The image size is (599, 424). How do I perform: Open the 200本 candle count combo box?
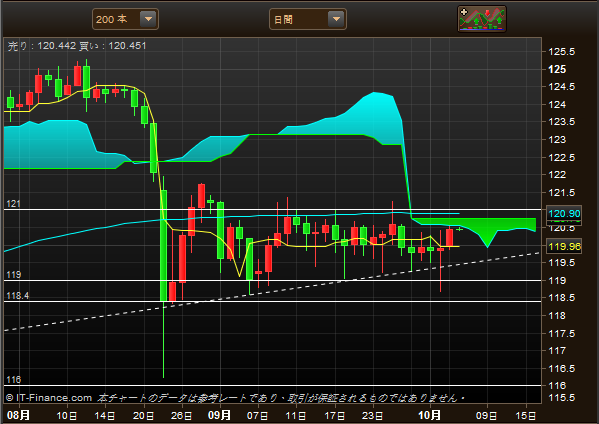pyautogui.click(x=125, y=19)
